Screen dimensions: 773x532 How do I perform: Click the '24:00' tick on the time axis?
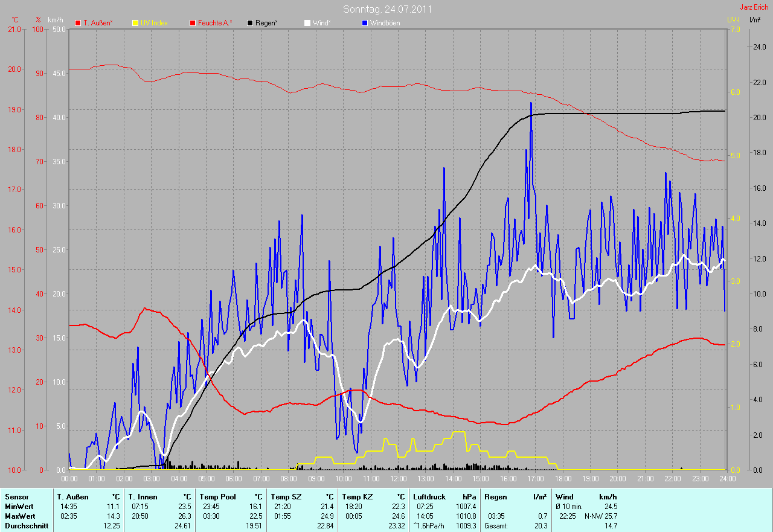[727, 479]
